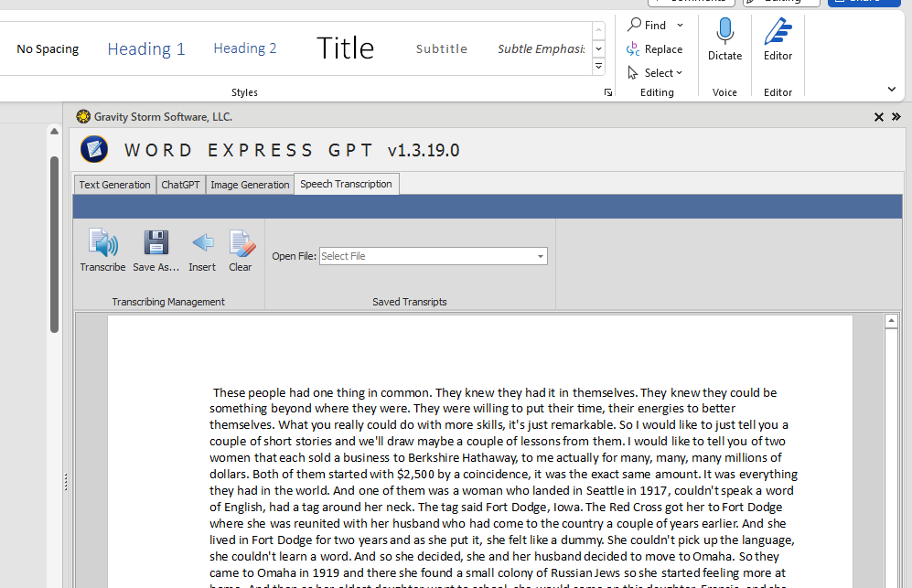Show next row of the Styles gallery
The height and width of the screenshot is (588, 912).
[598, 48]
